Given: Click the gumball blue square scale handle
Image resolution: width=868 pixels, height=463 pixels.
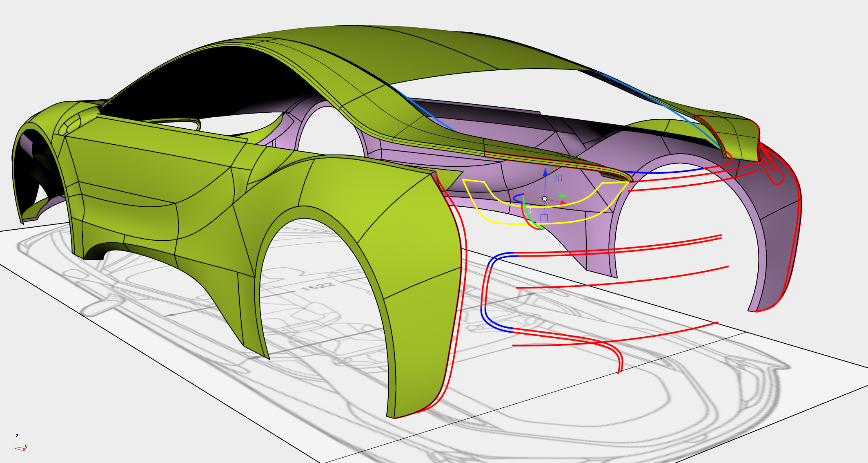Looking at the screenshot, I should 544,217.
